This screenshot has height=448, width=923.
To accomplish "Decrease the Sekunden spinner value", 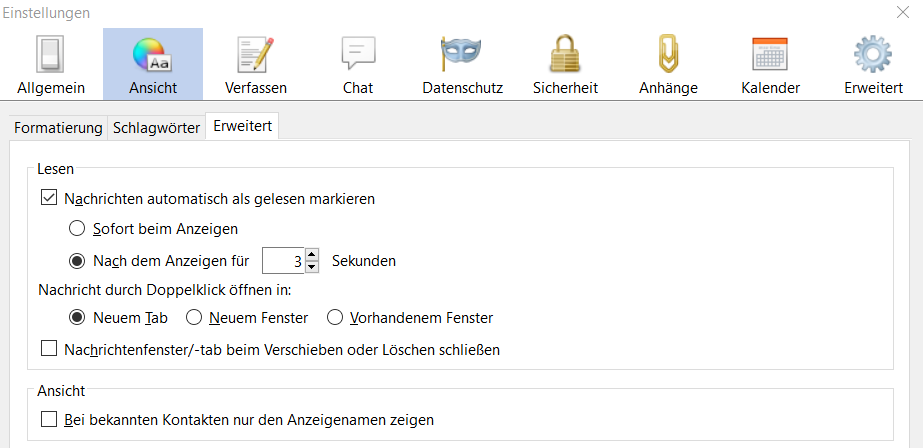I will click(311, 267).
